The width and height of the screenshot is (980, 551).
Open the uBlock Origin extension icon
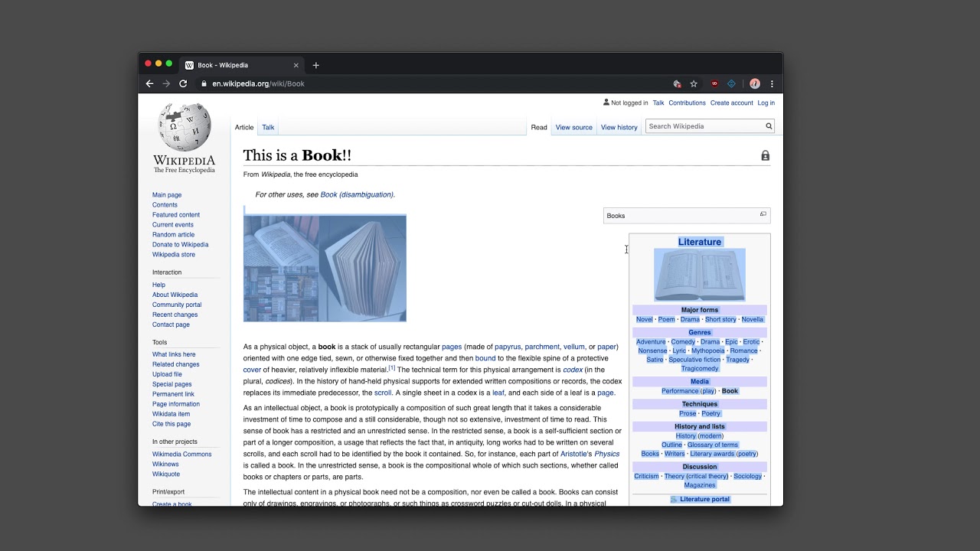(714, 83)
